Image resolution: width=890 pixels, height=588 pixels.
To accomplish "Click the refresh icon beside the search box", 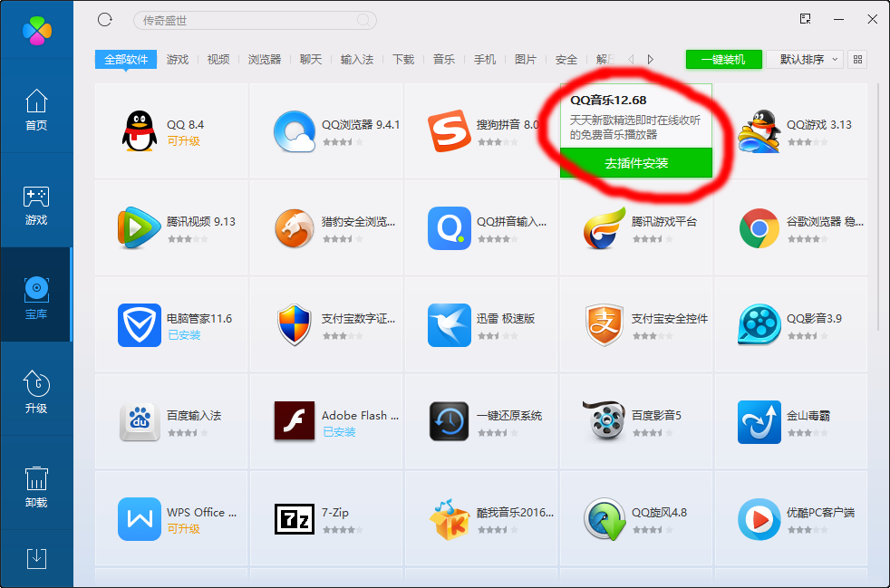I will coord(104,21).
